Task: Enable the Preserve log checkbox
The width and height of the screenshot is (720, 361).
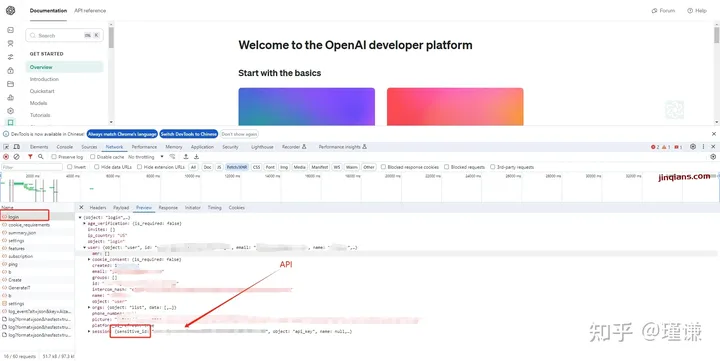Action: (x=54, y=157)
